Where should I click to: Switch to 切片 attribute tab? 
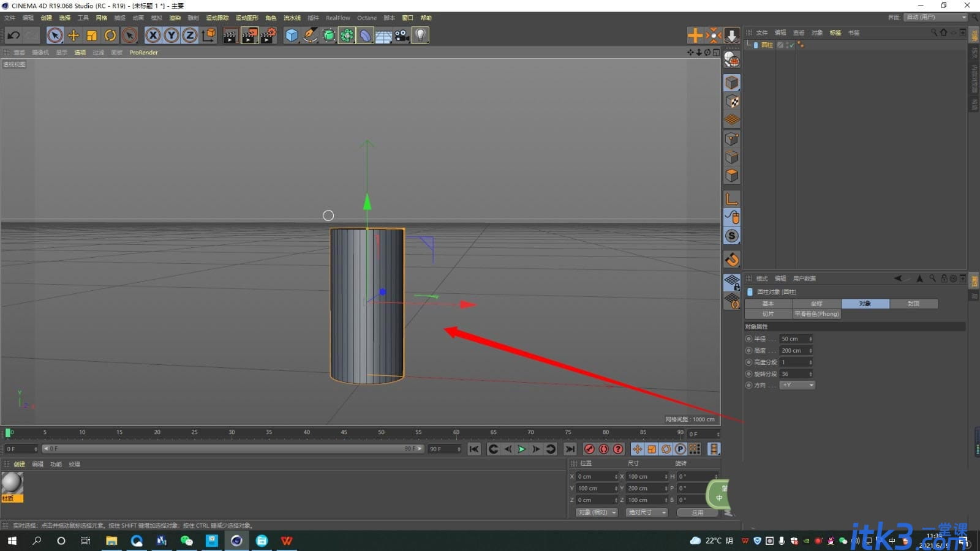click(768, 314)
